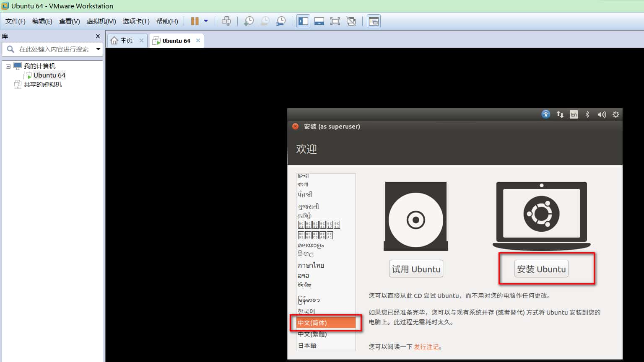Click the Enter Full Screen icon
This screenshot has height=362, width=644.
pos(335,21)
